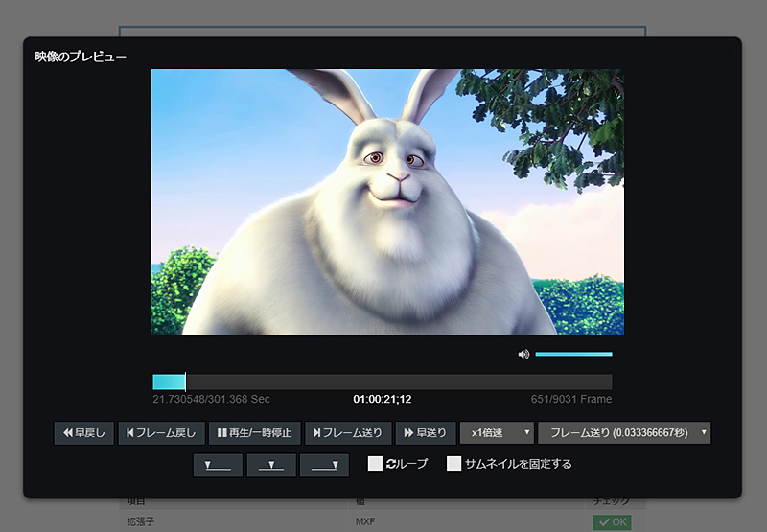
Task: Open the フレーム送り step interval dropdown
Action: [x=624, y=432]
